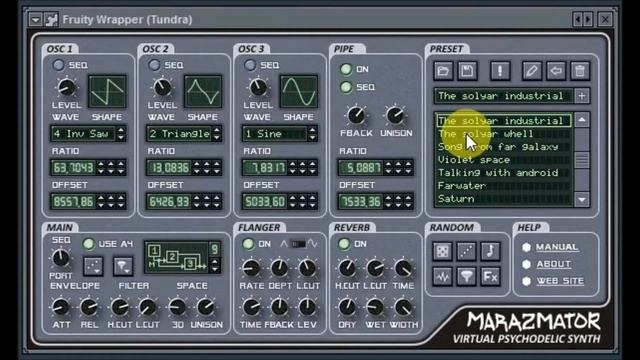Click OSC 1 waveform shape display

[107, 92]
